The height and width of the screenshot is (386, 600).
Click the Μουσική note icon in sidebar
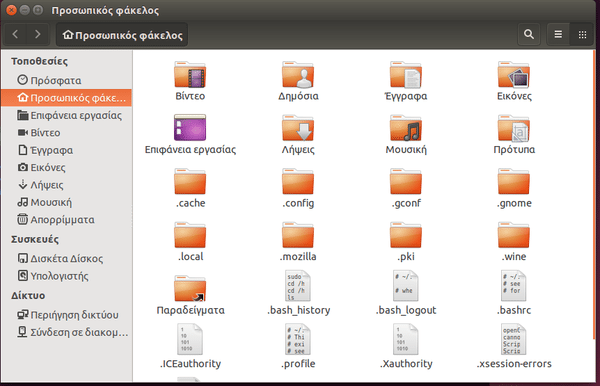[x=23, y=202]
